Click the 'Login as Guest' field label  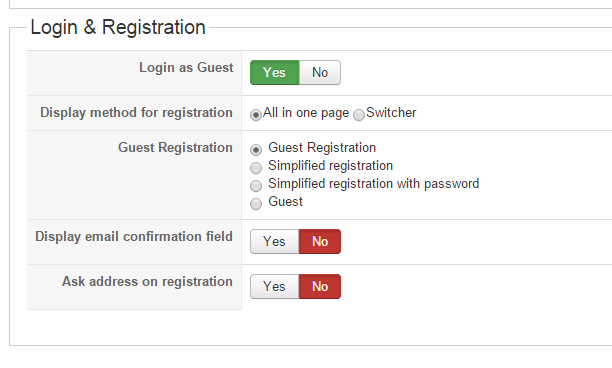click(186, 68)
